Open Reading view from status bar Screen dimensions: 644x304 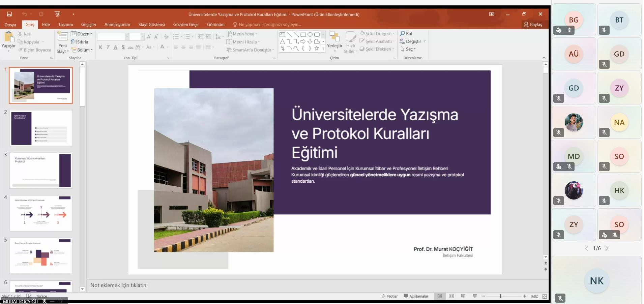(x=463, y=296)
